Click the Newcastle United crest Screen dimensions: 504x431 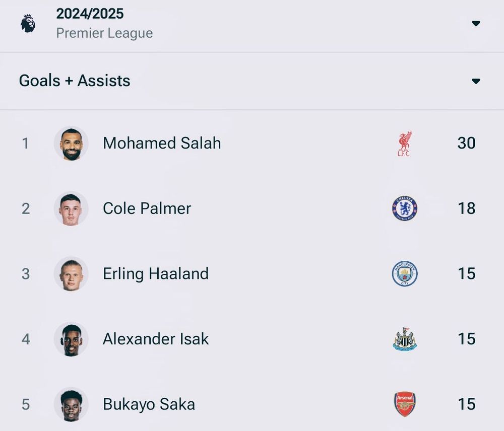click(x=405, y=339)
